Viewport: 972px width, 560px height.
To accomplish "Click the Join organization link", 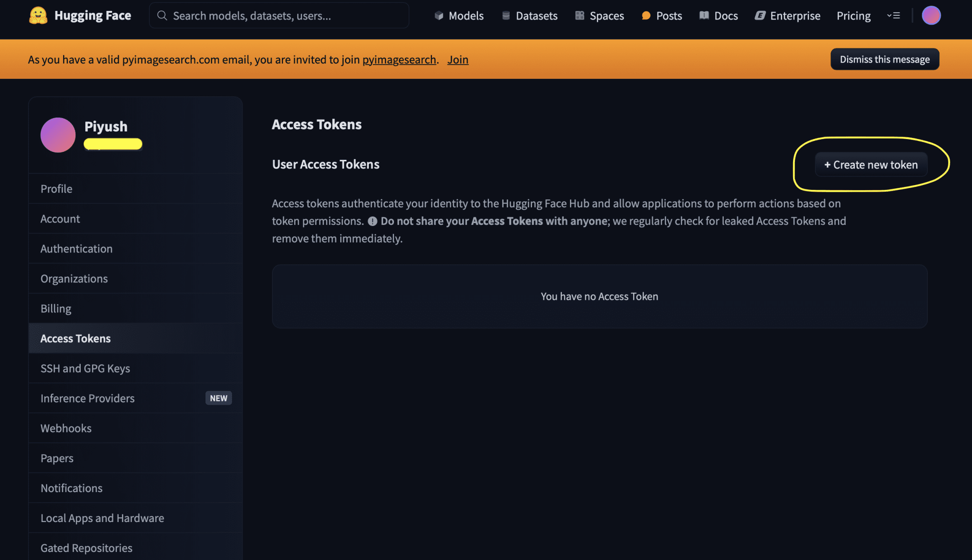I will 458,60.
